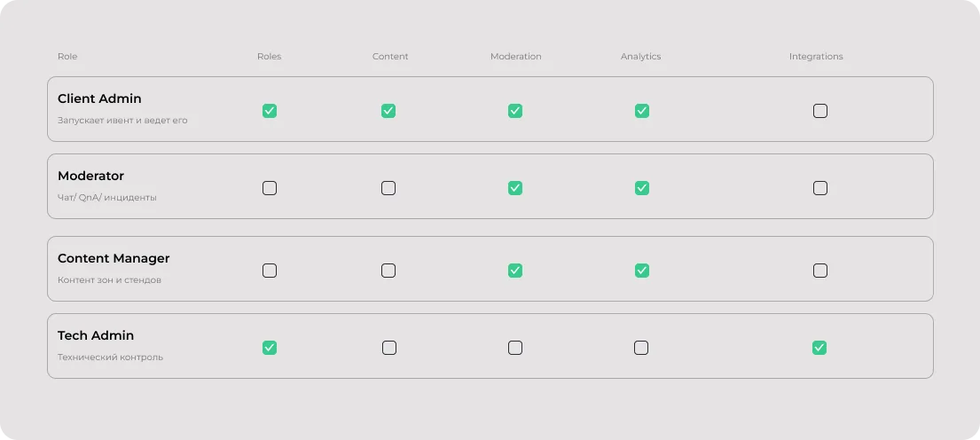This screenshot has width=980, height=440.
Task: Enable Roles for Content Manager
Action: [270, 271]
